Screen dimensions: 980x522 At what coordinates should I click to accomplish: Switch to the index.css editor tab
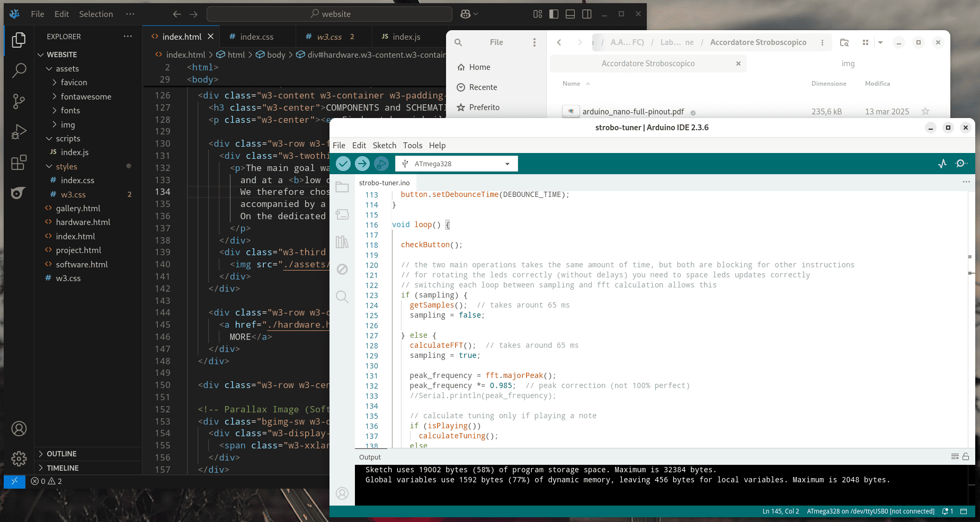[256, 37]
